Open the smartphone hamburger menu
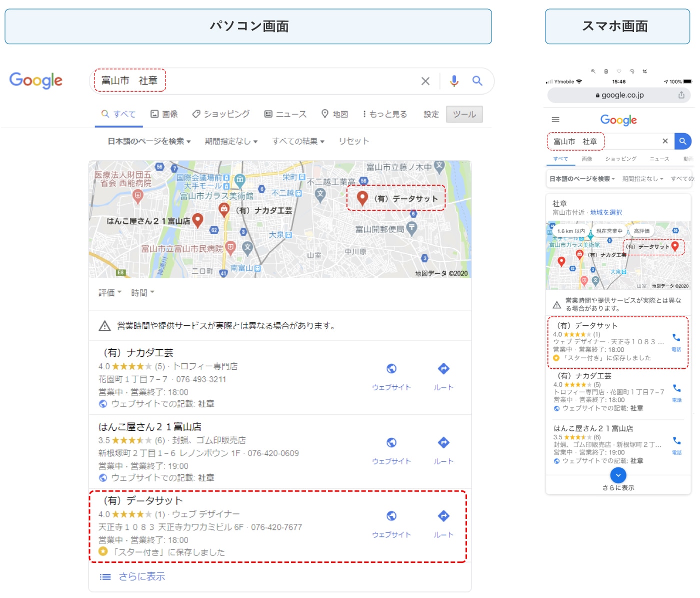 pos(555,120)
